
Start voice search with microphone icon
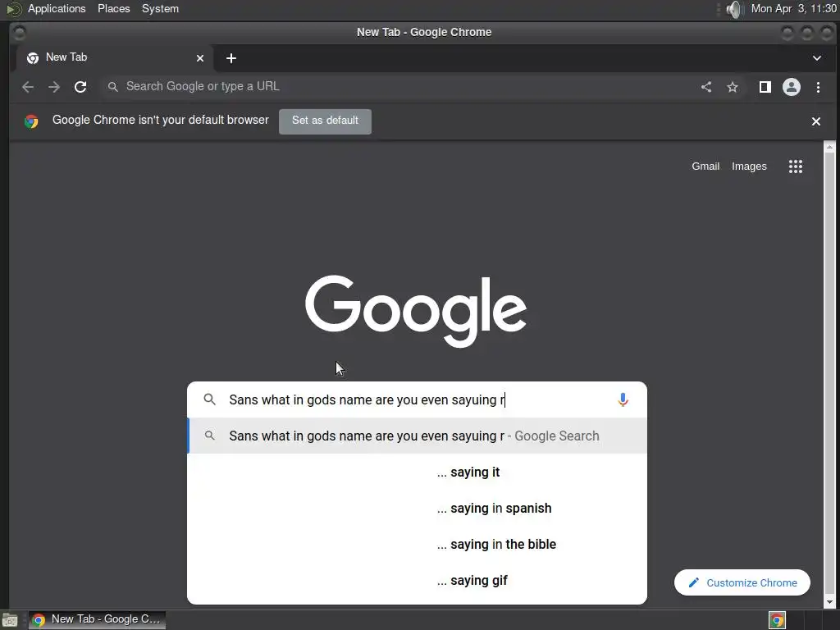coord(623,399)
